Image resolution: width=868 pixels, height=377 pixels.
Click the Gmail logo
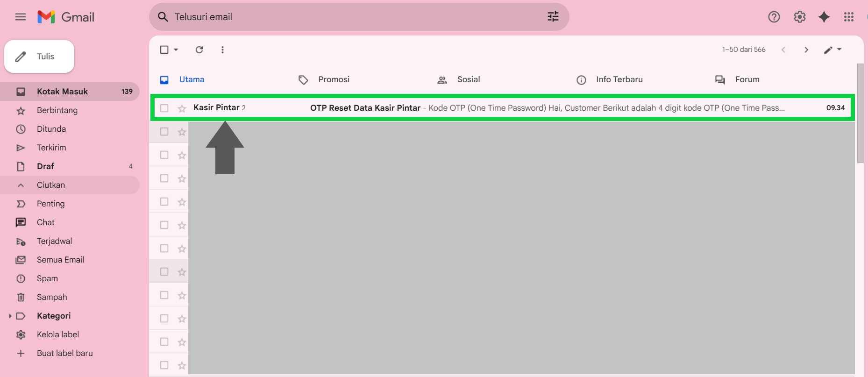[x=66, y=17]
